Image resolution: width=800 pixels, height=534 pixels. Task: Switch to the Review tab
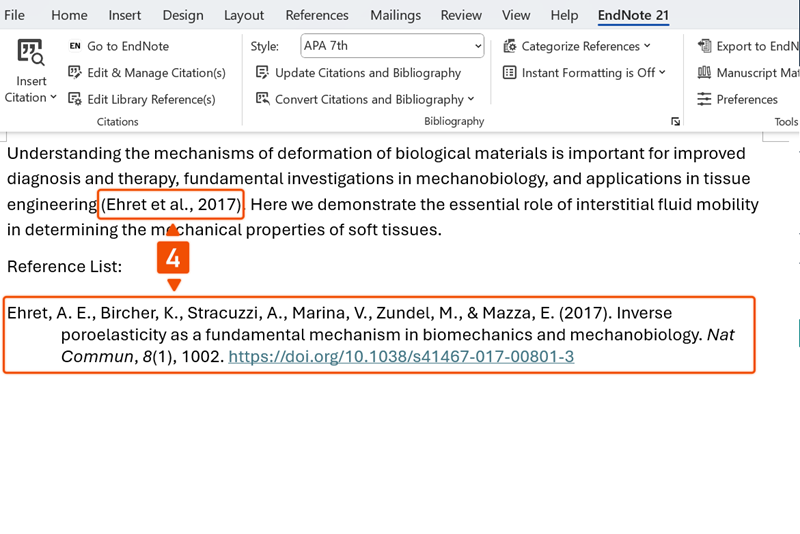[461, 15]
